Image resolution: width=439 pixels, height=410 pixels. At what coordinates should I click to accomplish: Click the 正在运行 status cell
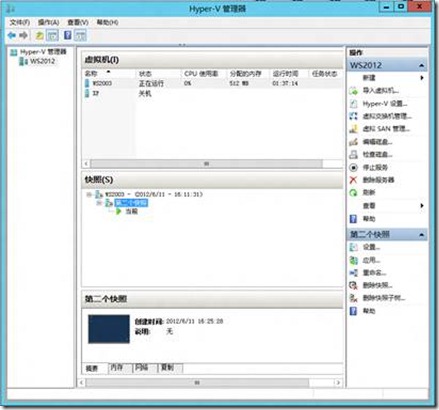151,83
